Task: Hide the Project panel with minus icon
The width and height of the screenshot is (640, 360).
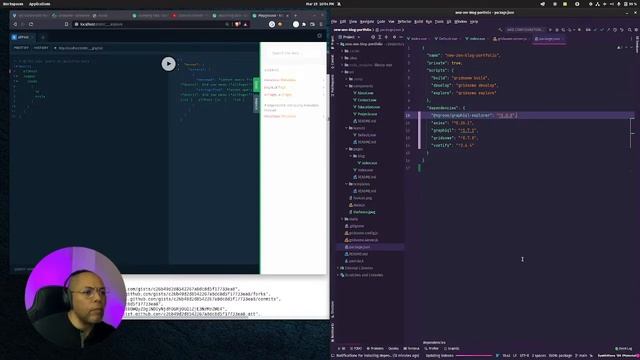Action: click(x=401, y=37)
